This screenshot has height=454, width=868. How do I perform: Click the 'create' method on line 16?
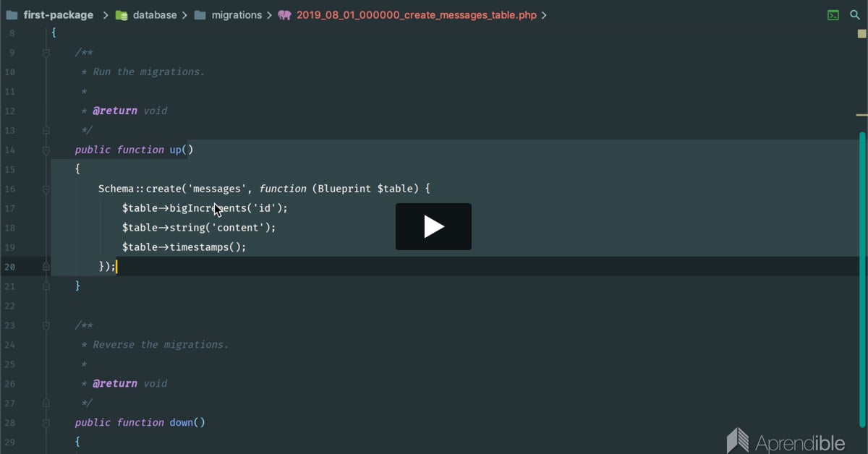pyautogui.click(x=164, y=189)
